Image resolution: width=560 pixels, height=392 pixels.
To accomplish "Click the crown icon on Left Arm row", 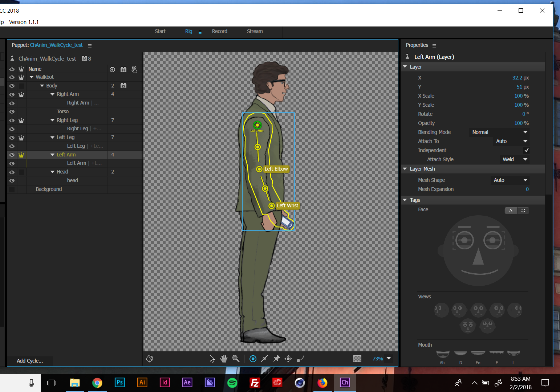I will (21, 155).
